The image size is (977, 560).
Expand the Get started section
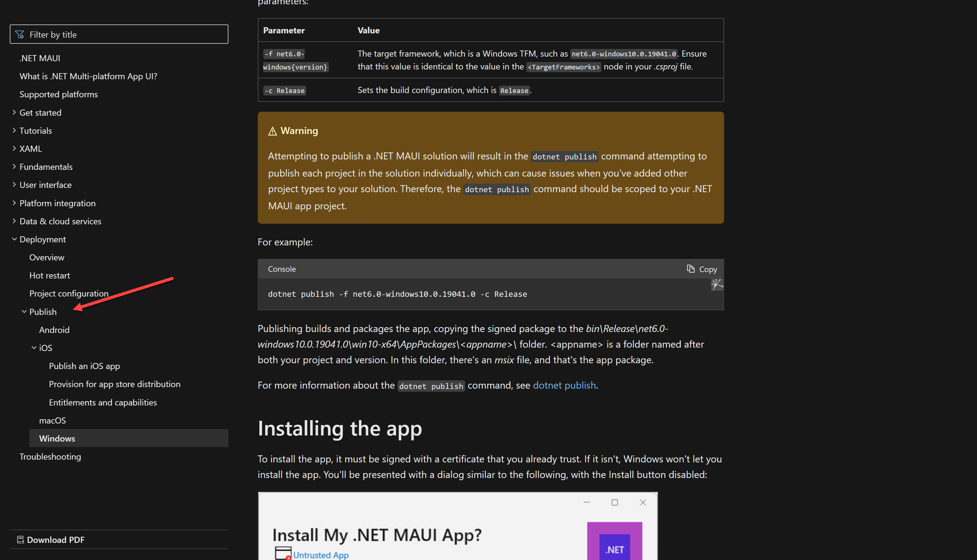[14, 112]
